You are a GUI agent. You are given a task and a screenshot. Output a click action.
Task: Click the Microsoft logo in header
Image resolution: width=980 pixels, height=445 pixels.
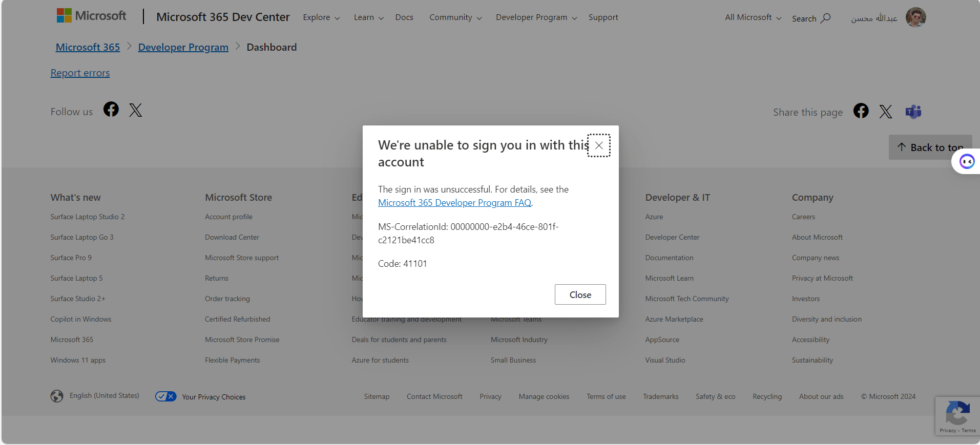point(91,16)
